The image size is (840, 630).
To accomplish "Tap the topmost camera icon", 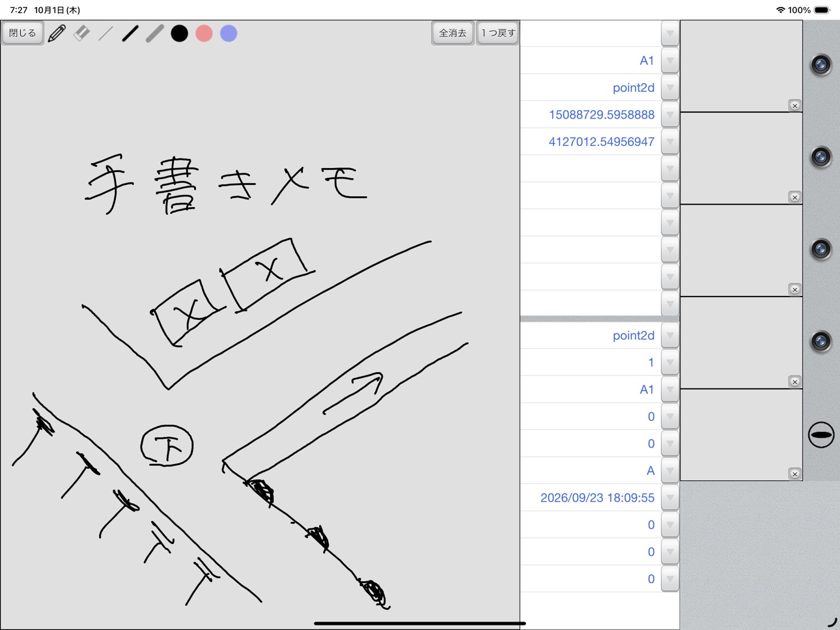I will click(820, 64).
